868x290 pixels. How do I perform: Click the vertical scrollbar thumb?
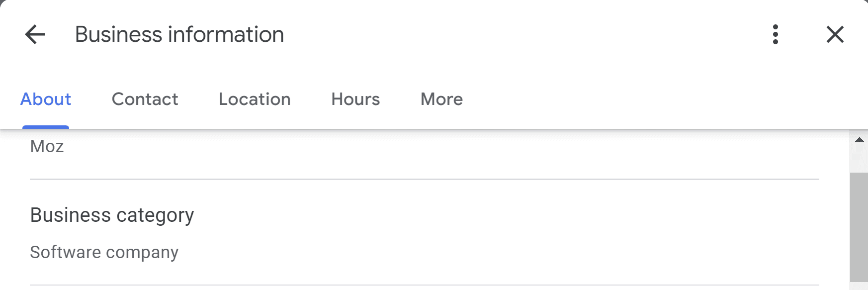coord(859,226)
